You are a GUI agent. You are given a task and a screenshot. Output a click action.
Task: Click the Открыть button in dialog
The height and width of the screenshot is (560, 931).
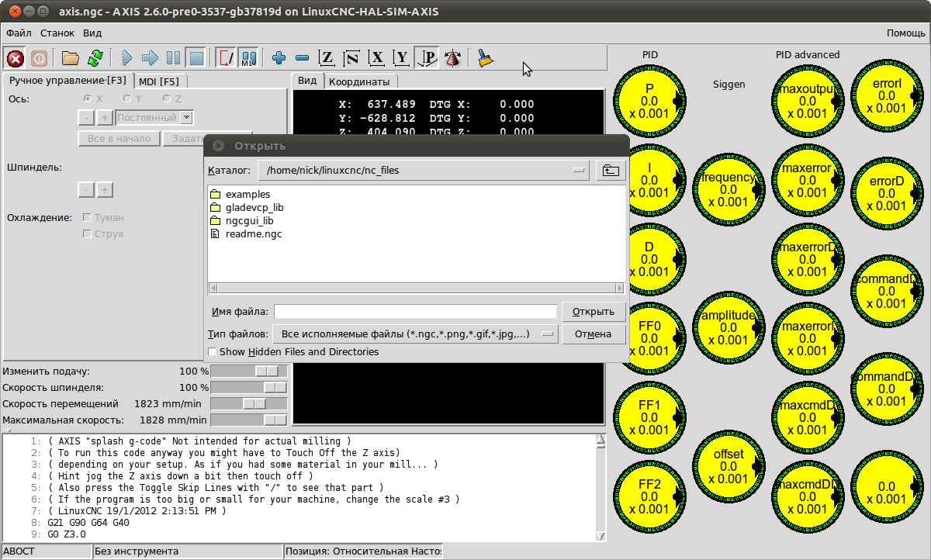(x=594, y=312)
